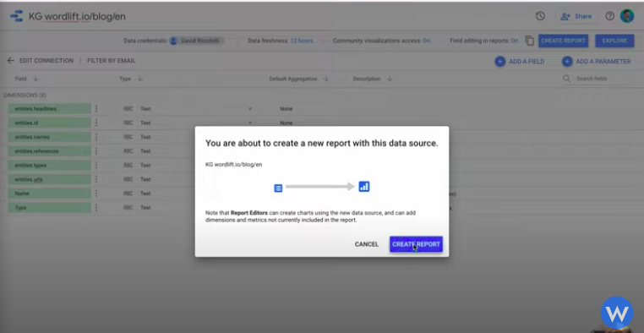Open version history clock icon
644x333 pixels.
(x=540, y=16)
